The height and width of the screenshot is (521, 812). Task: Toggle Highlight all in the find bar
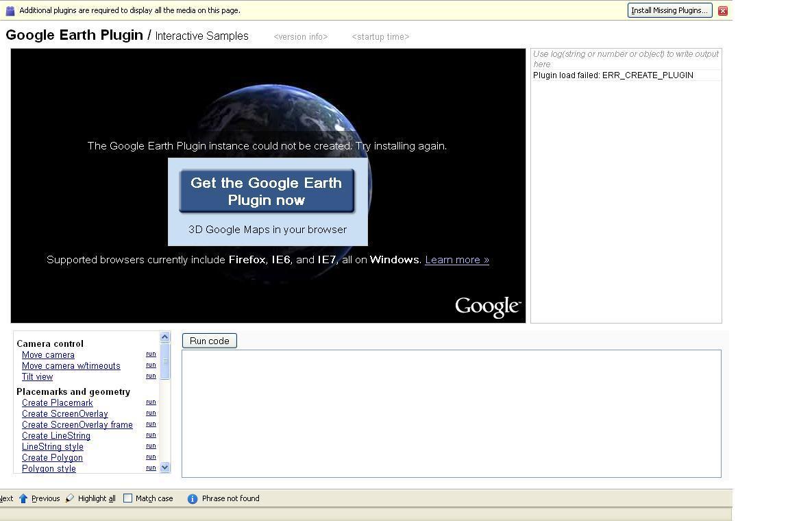click(x=96, y=498)
